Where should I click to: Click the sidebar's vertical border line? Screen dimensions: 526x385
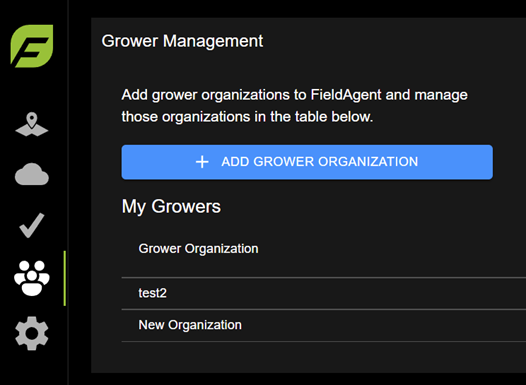(x=68, y=192)
